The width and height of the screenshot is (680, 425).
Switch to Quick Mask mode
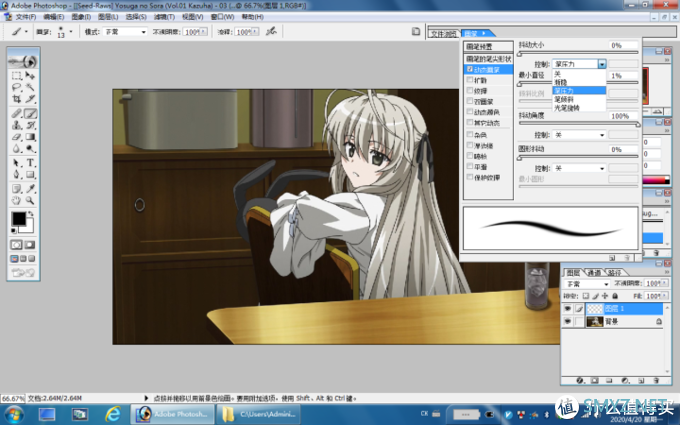pos(30,245)
